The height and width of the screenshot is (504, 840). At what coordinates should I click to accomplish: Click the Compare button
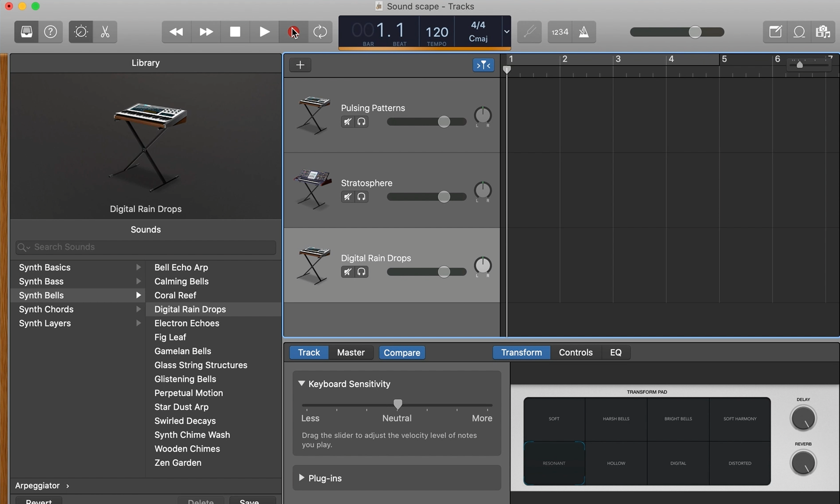click(x=402, y=353)
